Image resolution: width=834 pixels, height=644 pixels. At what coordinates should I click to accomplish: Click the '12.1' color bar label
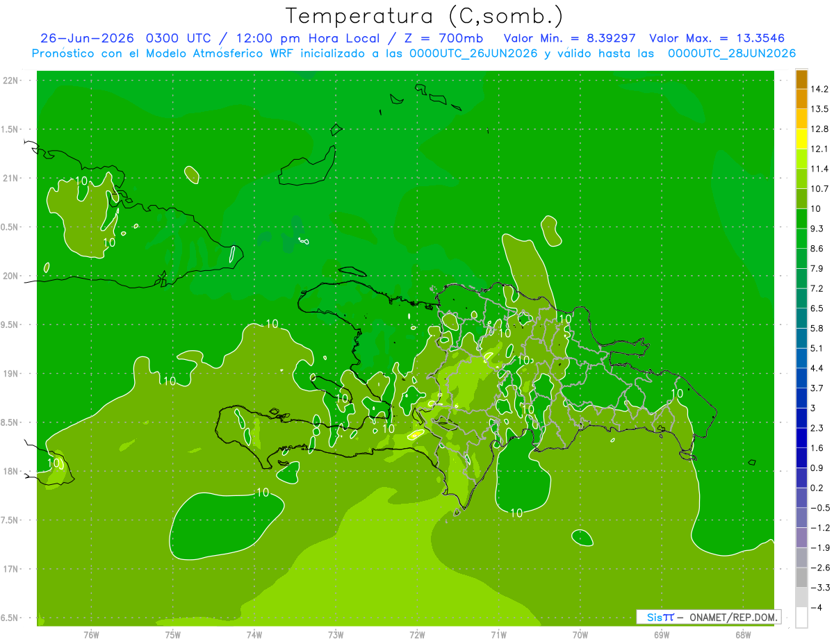[819, 149]
